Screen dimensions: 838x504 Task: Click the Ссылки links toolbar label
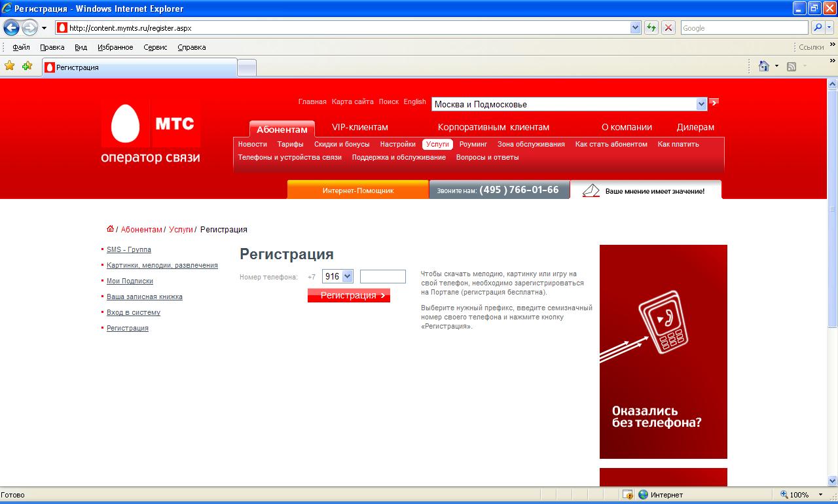(x=811, y=47)
